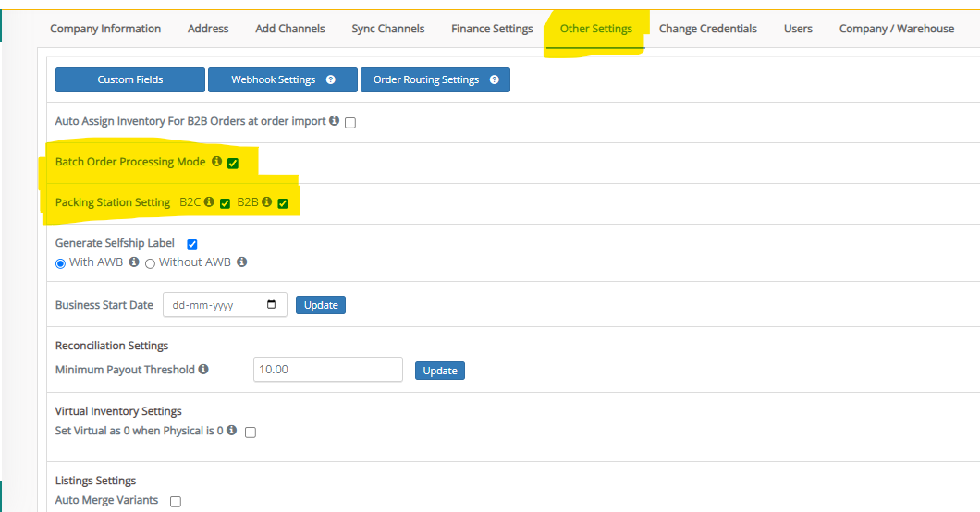
Task: Select the Other Settings tab
Action: click(x=595, y=29)
